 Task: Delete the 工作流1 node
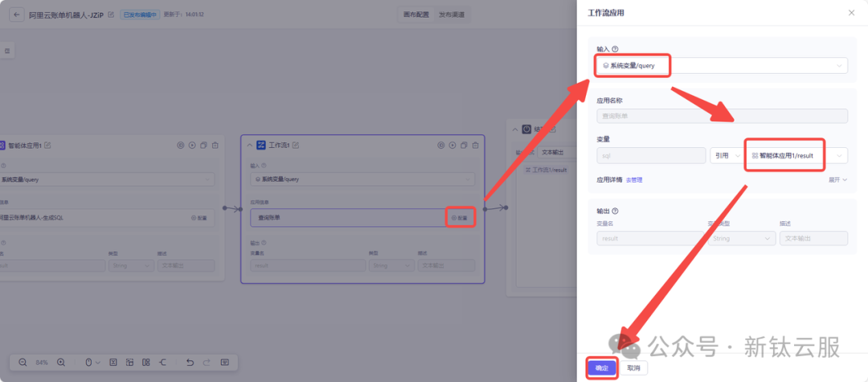click(476, 146)
